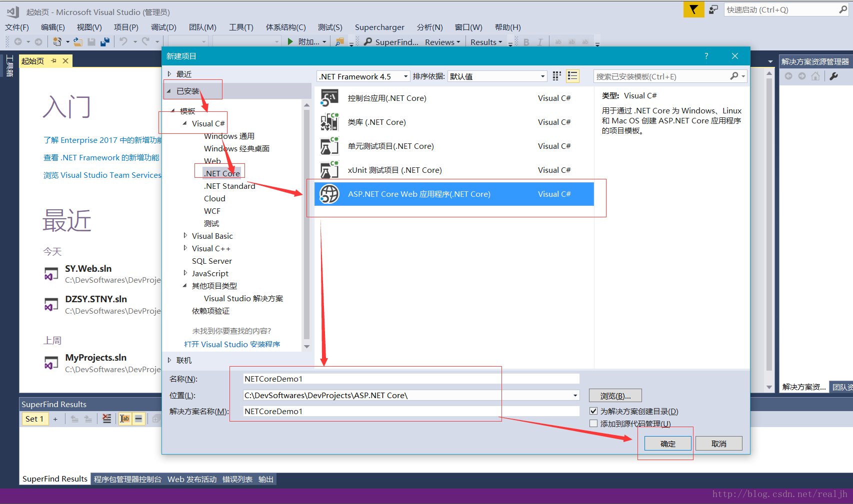Select .NET Standard in template tree
The height and width of the screenshot is (504, 853).
tap(229, 186)
